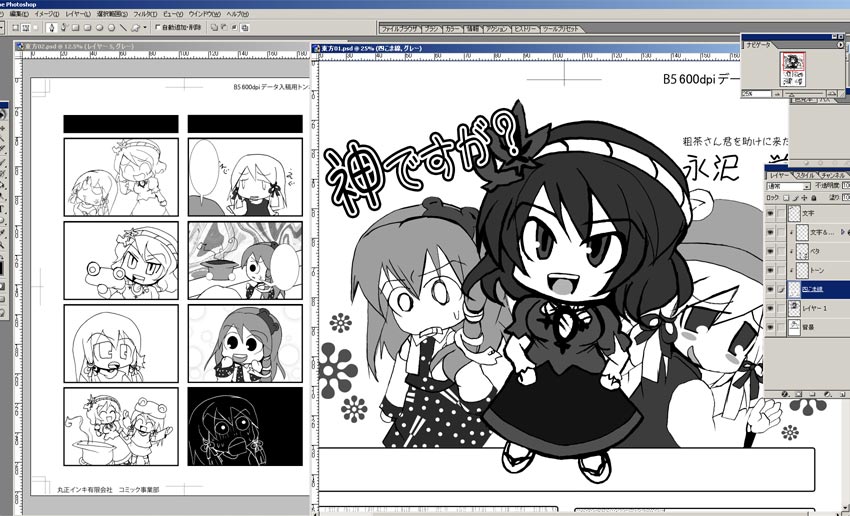The image size is (850, 516).
Task: Choose the Rectangle shape tool option
Action: [x=75, y=27]
